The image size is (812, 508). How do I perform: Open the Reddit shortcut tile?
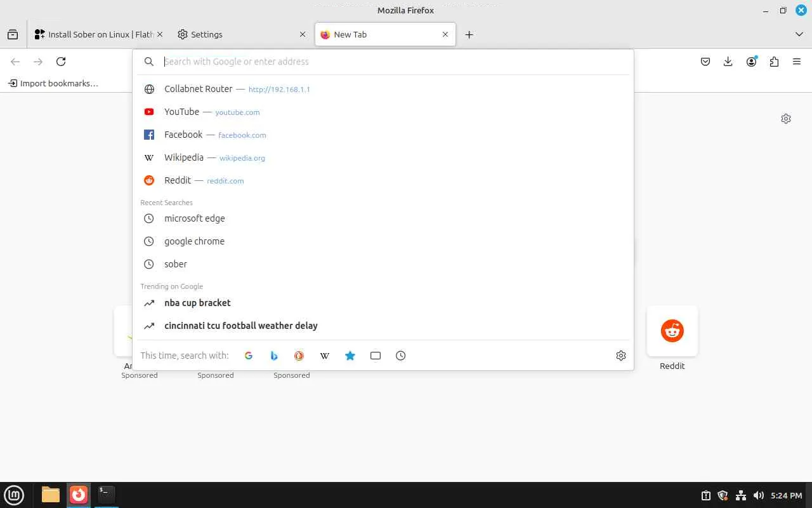(672, 331)
